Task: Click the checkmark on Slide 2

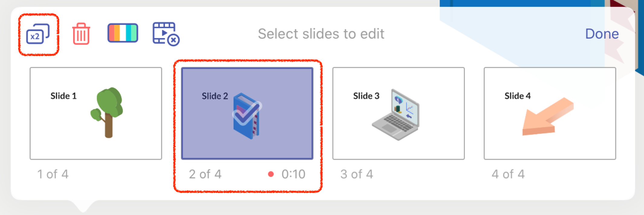Action: click(x=247, y=114)
